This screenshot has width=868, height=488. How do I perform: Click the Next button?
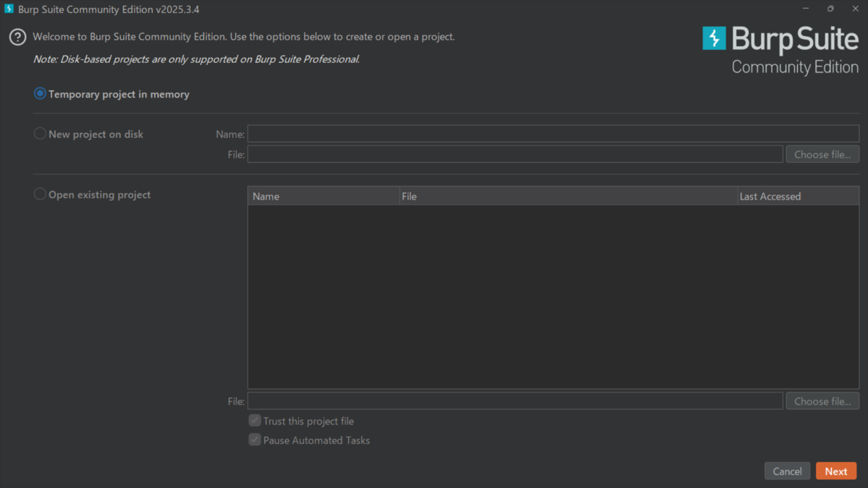[x=836, y=471]
